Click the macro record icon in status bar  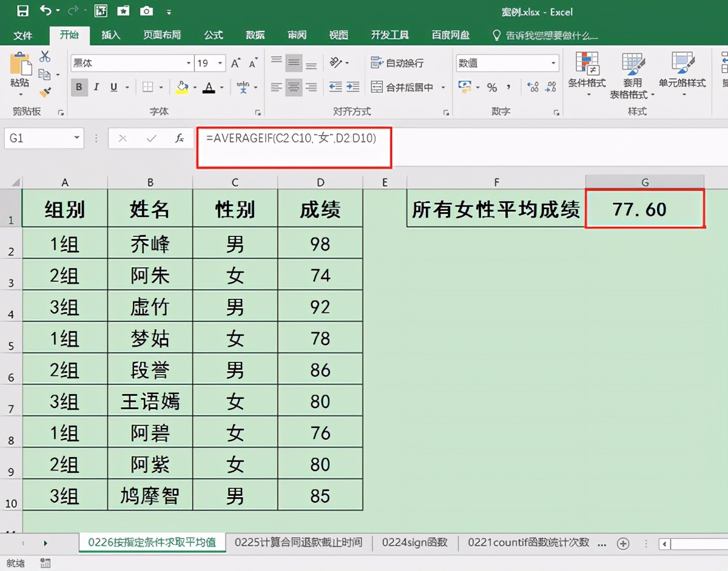pyautogui.click(x=45, y=563)
